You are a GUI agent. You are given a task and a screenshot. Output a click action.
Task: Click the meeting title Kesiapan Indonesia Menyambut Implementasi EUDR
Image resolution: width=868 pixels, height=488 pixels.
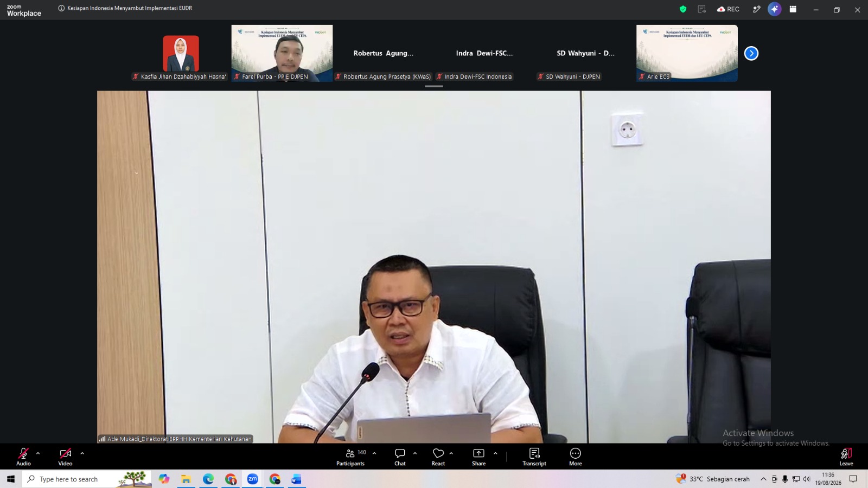[x=130, y=8]
